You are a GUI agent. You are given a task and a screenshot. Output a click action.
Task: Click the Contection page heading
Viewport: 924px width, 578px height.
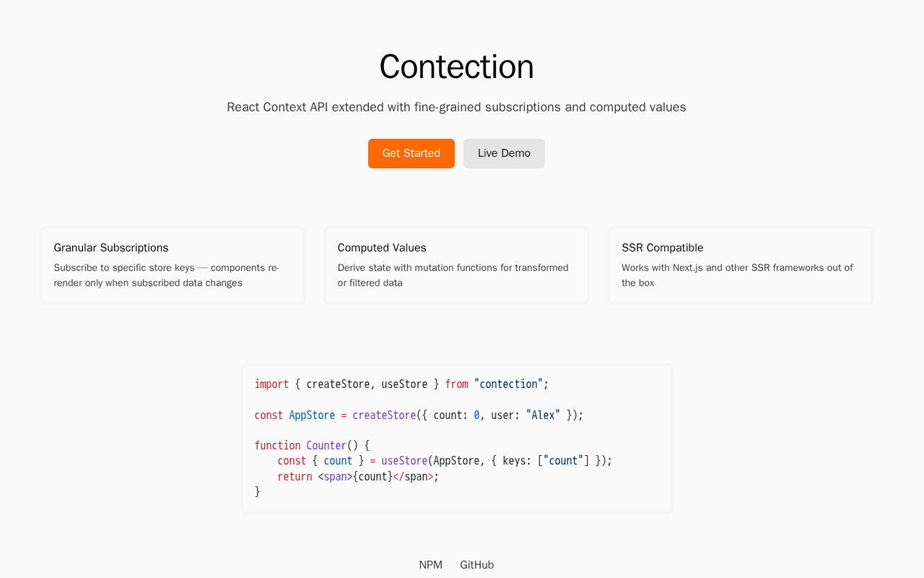point(456,66)
